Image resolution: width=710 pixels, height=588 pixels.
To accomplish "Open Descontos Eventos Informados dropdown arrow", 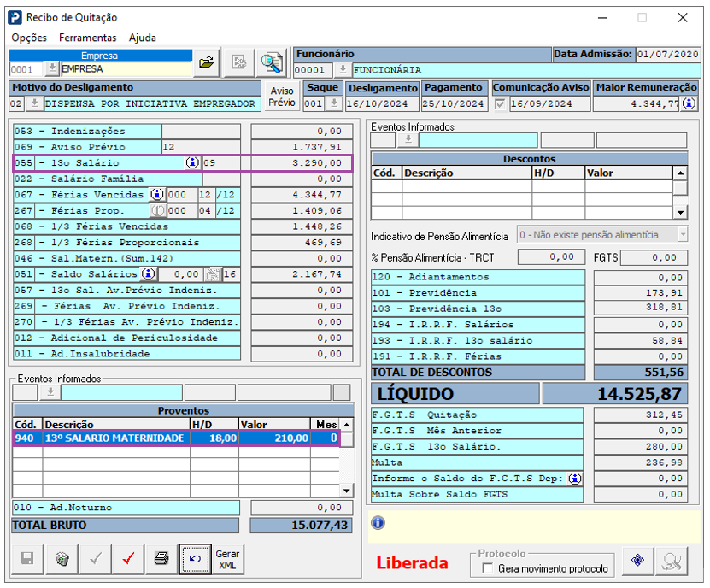I will tap(408, 140).
